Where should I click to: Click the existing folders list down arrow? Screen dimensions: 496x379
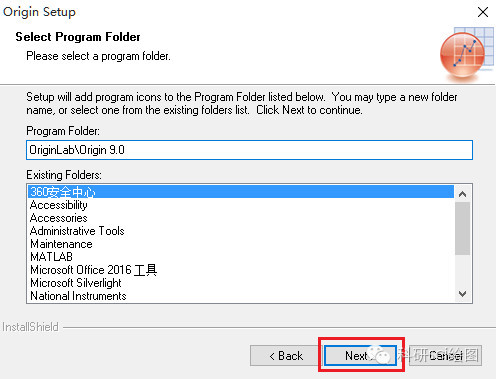point(462,294)
